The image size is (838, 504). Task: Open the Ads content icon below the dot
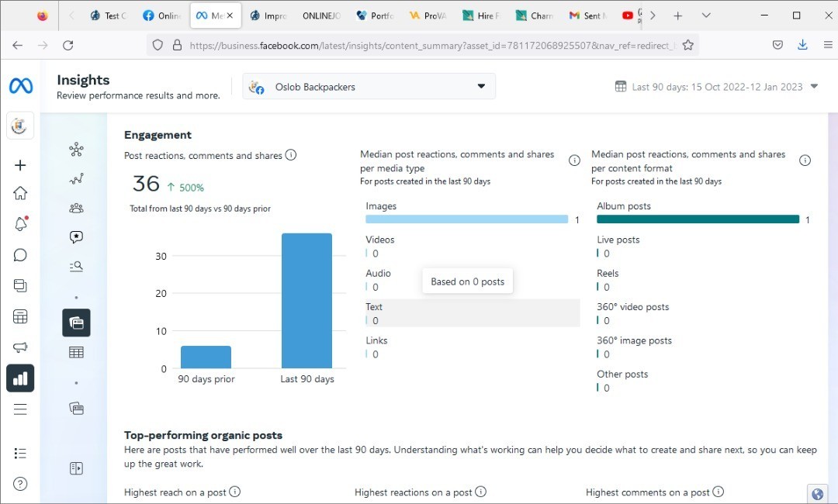(x=76, y=409)
